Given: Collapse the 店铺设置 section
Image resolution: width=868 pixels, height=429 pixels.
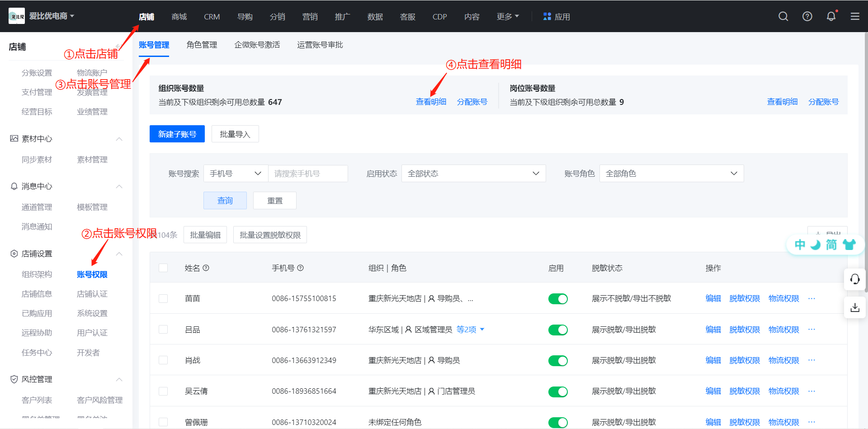Looking at the screenshot, I should coord(119,254).
